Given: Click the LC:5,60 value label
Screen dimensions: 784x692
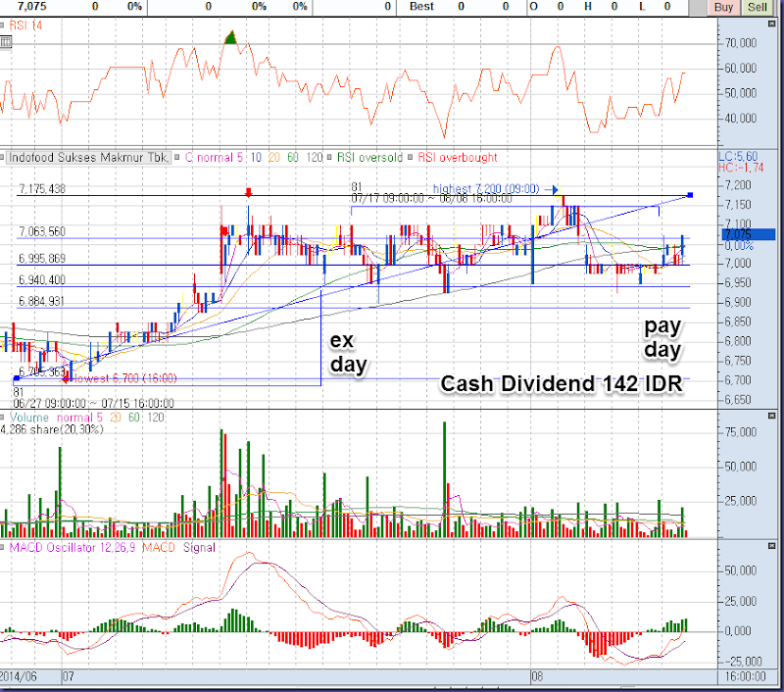Looking at the screenshot, I should coord(738,156).
